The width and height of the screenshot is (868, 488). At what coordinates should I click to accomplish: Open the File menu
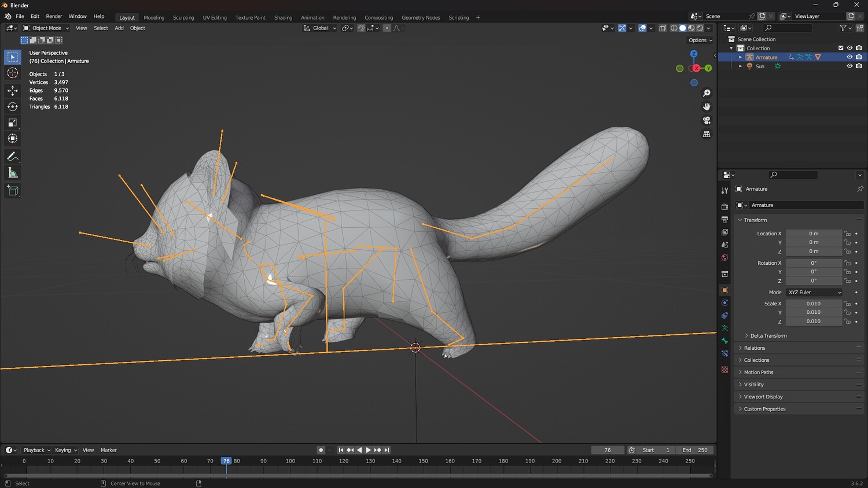(20, 17)
